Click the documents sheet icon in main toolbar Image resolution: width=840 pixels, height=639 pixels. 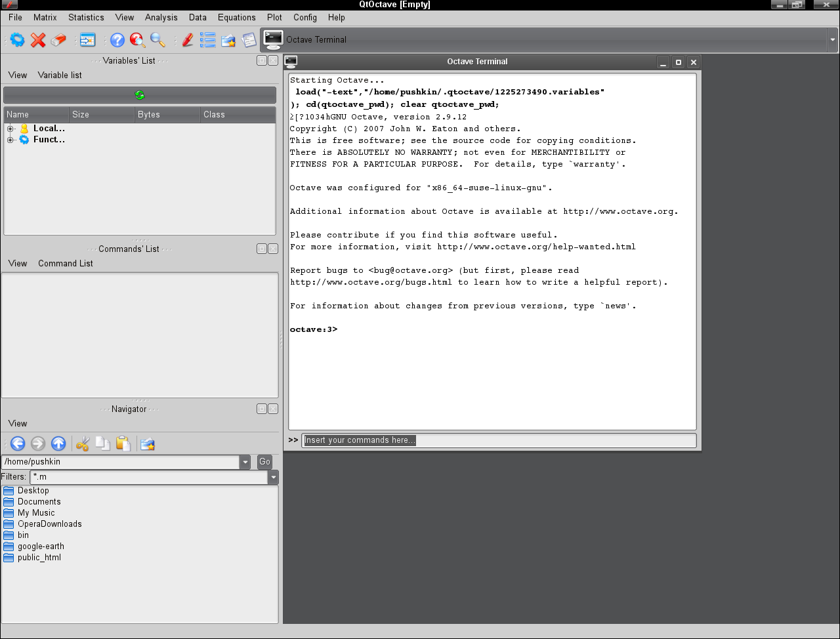[x=249, y=40]
